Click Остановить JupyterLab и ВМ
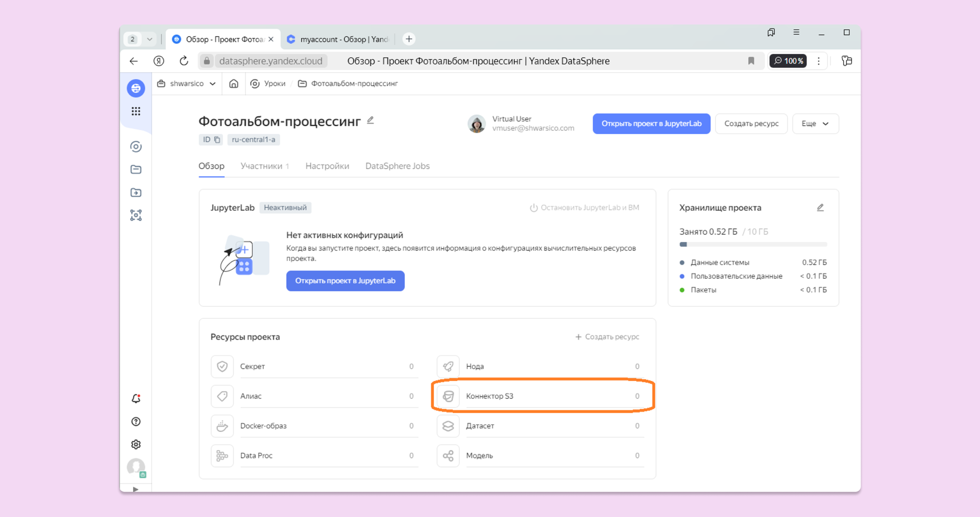980x517 pixels. point(584,207)
